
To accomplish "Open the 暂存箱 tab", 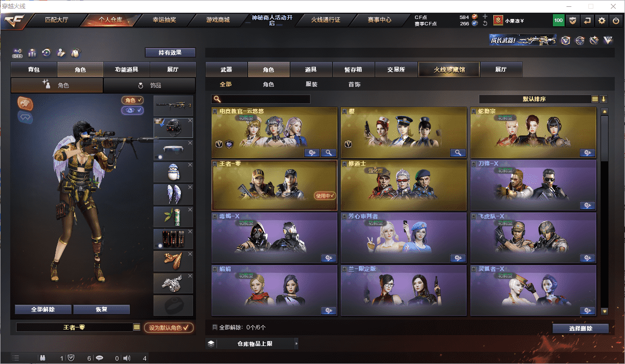I will tap(353, 70).
